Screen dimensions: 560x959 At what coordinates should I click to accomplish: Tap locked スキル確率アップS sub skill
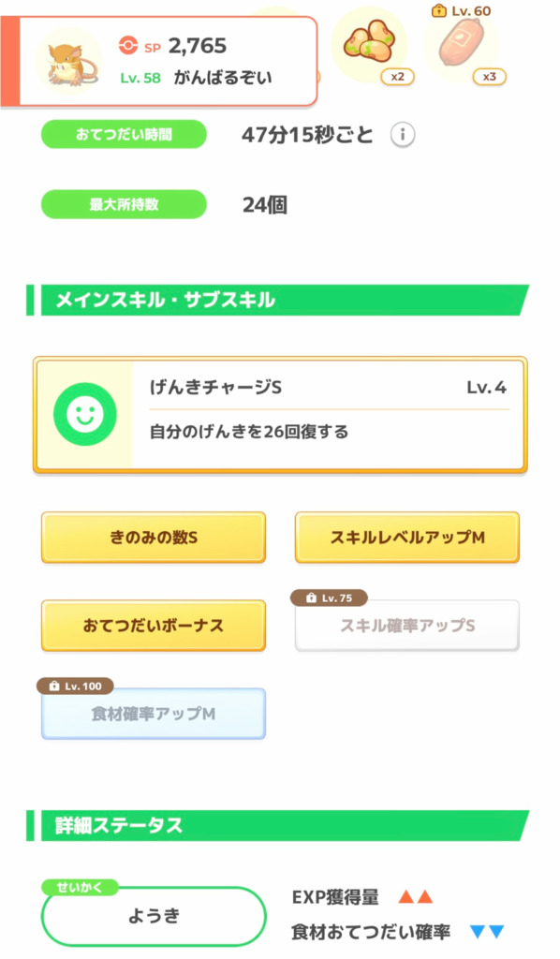click(x=407, y=625)
